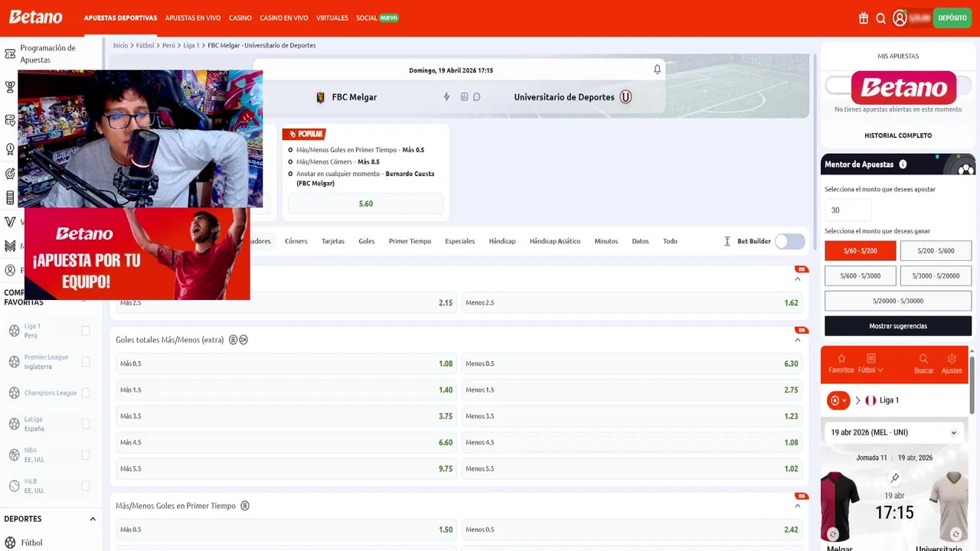Open Buscar magnifier in match widget

[923, 364]
